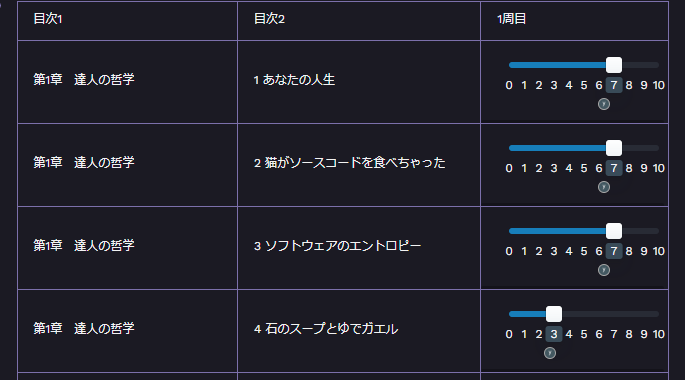
Task: Select highlighted value 3 in 石のスープ row
Action: tap(554, 334)
